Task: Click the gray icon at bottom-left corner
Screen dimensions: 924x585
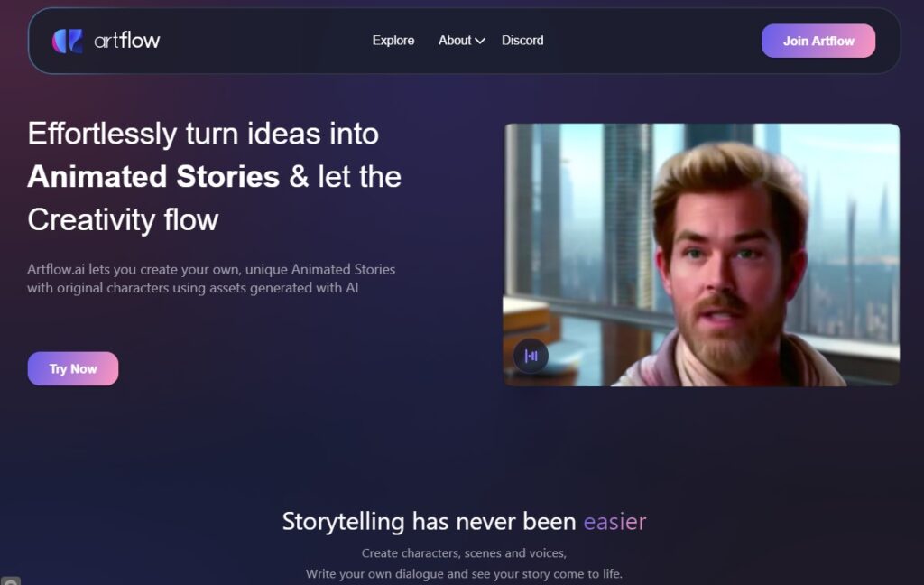Action: [10, 580]
